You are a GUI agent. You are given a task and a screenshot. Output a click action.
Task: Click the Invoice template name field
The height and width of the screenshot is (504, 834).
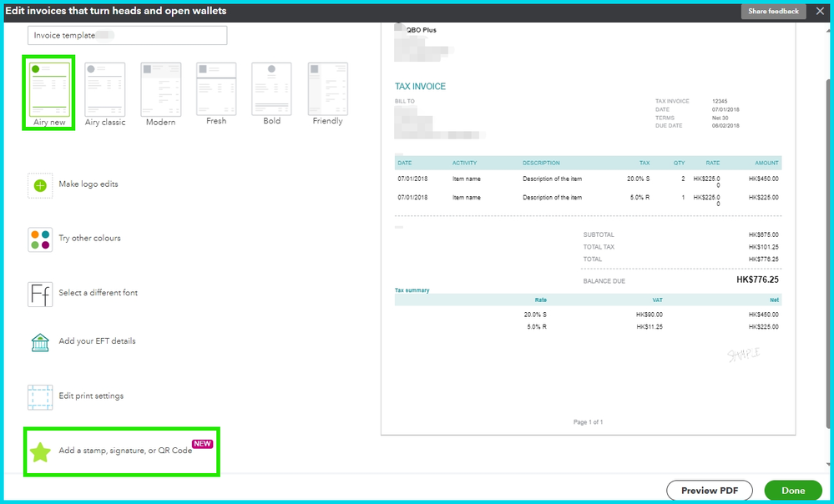pos(127,35)
